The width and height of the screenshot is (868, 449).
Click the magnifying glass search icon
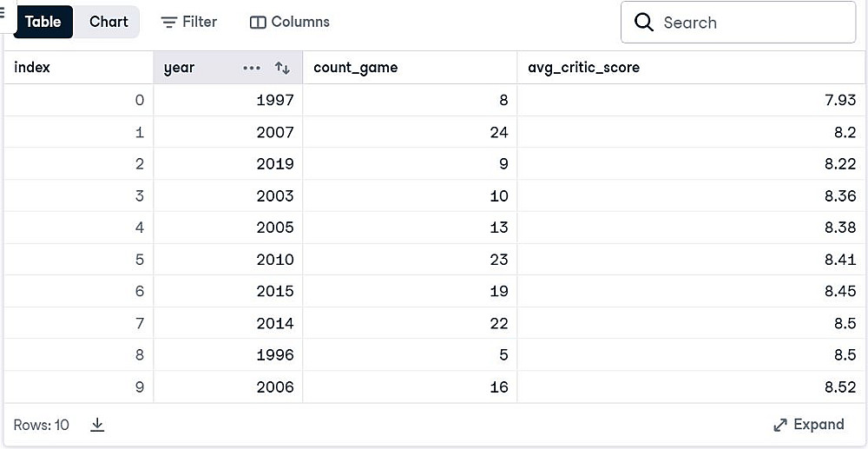click(x=644, y=23)
